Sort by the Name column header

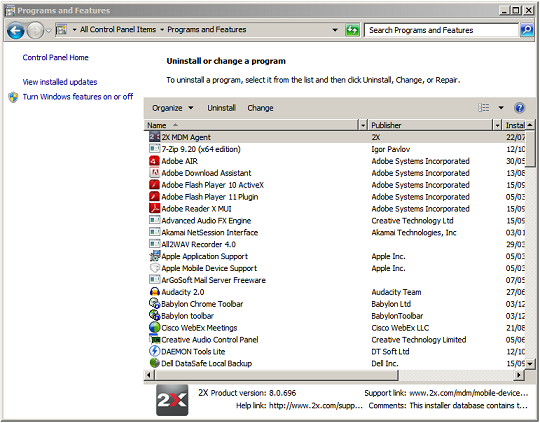click(251, 125)
